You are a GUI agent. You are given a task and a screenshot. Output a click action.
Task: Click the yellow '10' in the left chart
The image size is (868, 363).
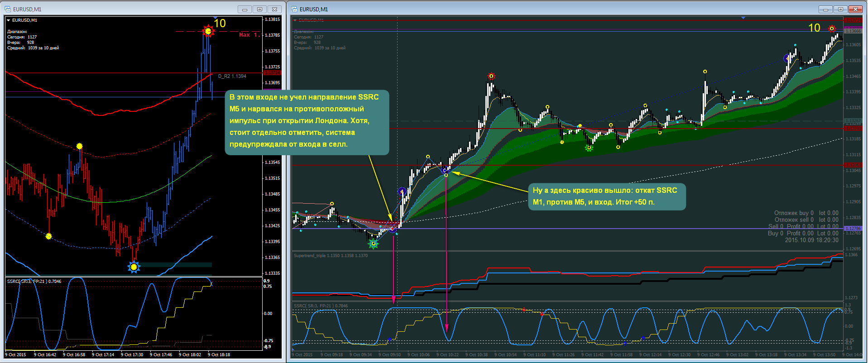click(x=220, y=24)
